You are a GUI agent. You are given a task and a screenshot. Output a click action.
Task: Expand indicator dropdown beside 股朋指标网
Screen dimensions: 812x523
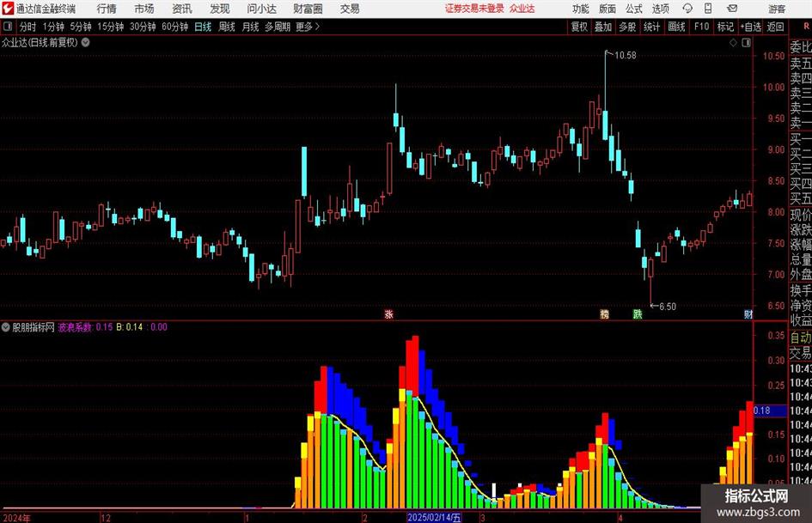pos(6,326)
